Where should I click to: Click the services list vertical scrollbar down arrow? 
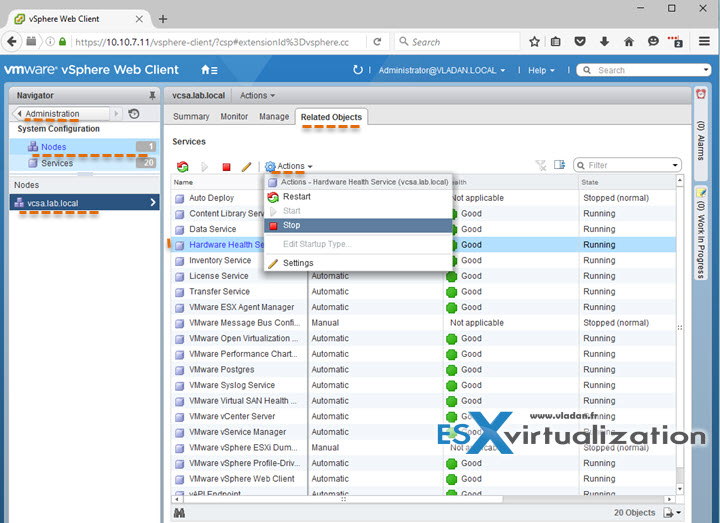(x=680, y=489)
